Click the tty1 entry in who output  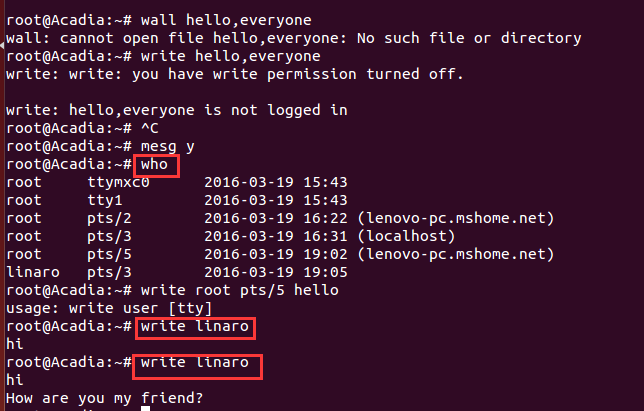[105, 200]
